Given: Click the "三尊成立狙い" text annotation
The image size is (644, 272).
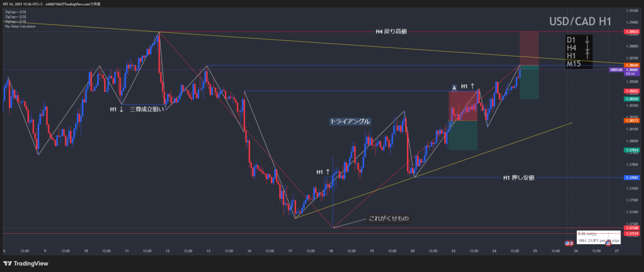Looking at the screenshot, I should click(x=146, y=109).
